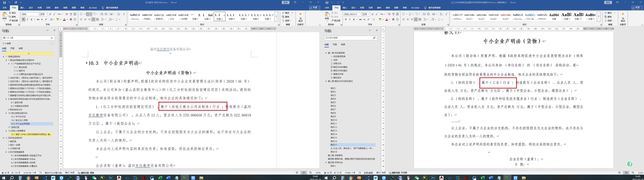Viewport: 644px width, 180px height.
Task: Increase font size in the left Word window
Action: pos(50,14)
